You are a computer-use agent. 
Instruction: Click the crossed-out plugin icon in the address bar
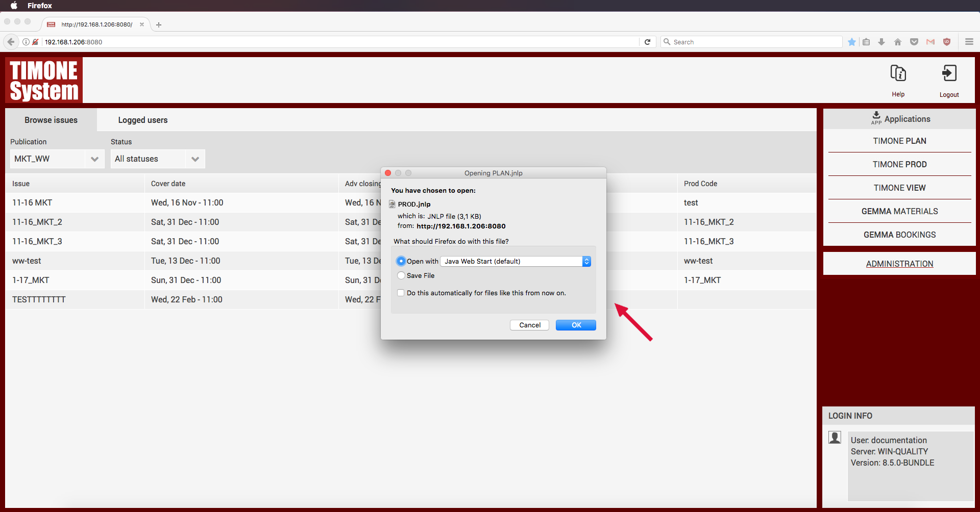(x=35, y=42)
